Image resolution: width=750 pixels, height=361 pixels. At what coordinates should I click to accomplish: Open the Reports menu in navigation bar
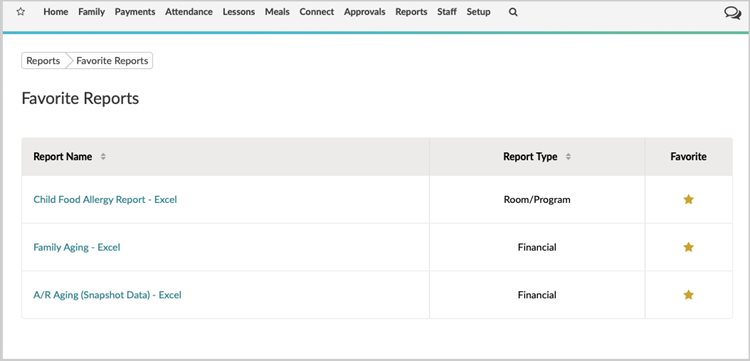tap(411, 12)
